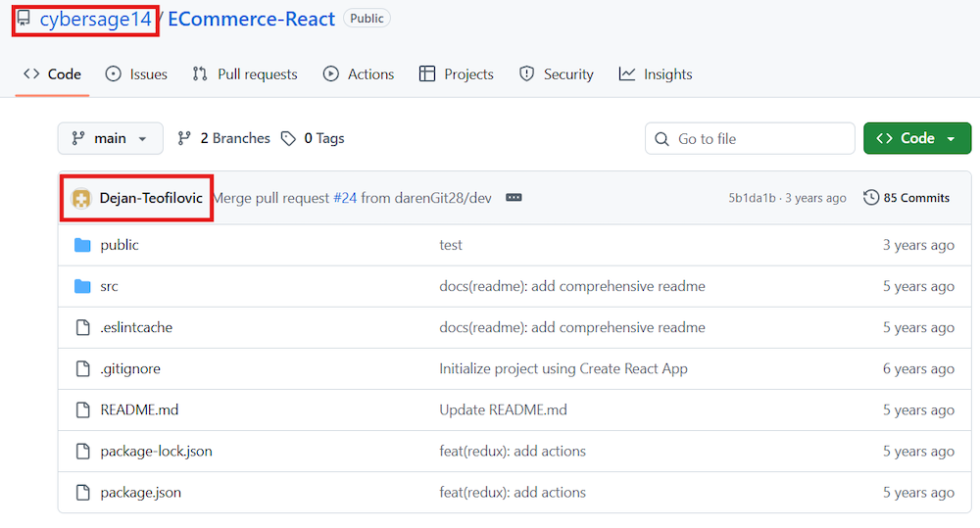
Task: Click the repository book icon
Action: click(x=24, y=19)
